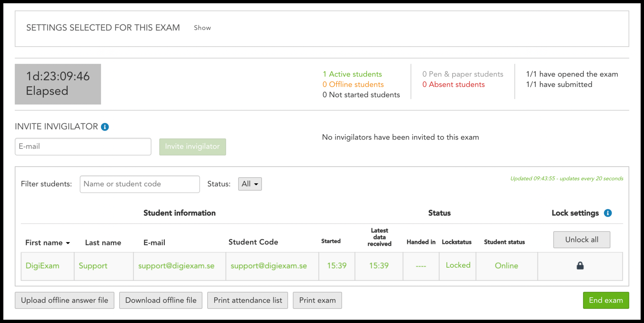Click the Print exam button
This screenshot has width=644, height=323.
click(317, 300)
